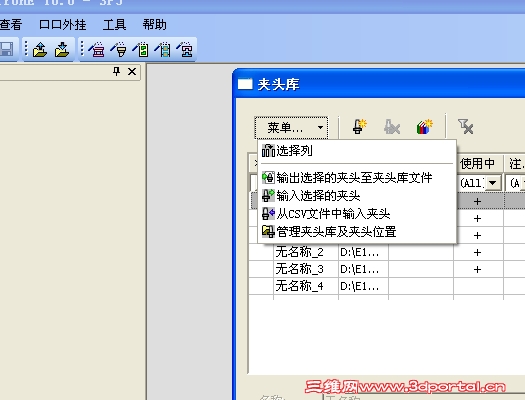Click the 使用中 column header

pyautogui.click(x=479, y=164)
